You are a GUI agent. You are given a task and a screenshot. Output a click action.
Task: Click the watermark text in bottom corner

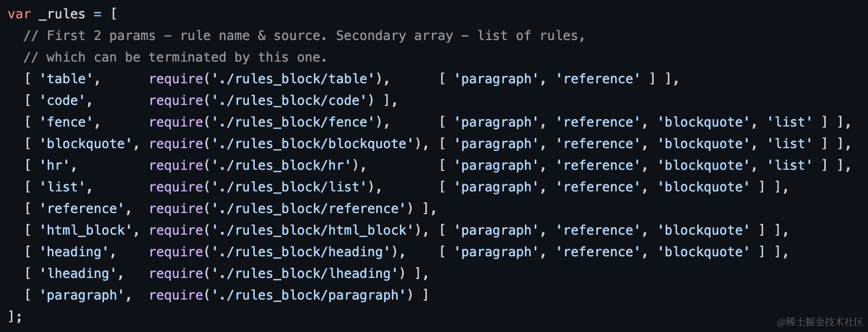pos(820,322)
